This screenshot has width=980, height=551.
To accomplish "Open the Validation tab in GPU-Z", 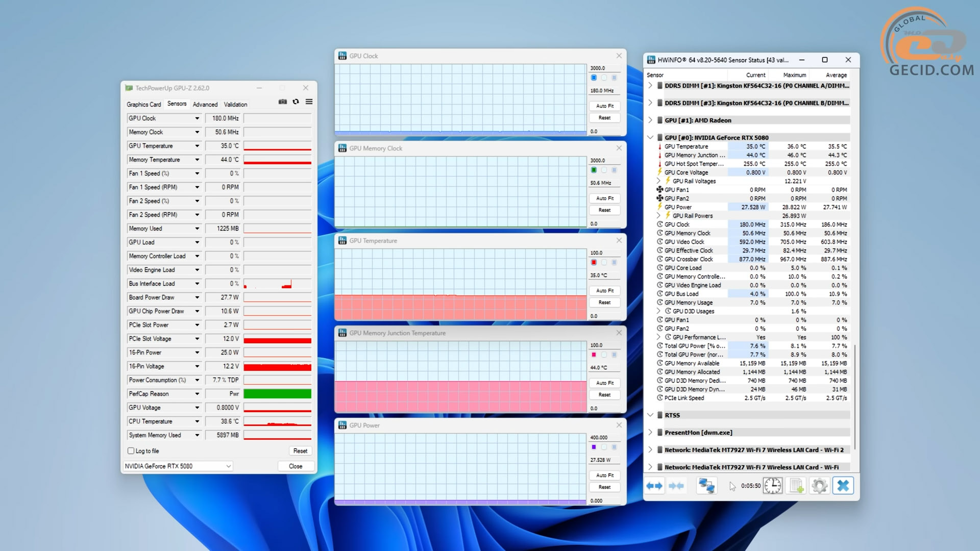I will point(235,105).
